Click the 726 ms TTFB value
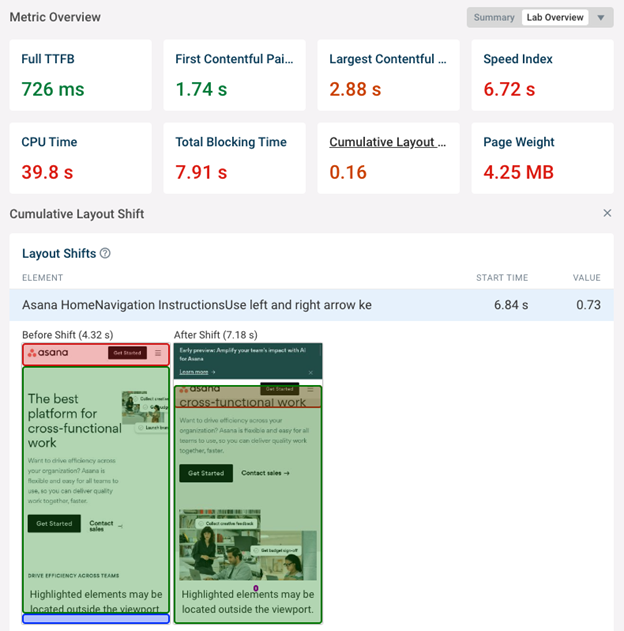The width and height of the screenshot is (624, 631). [53, 89]
